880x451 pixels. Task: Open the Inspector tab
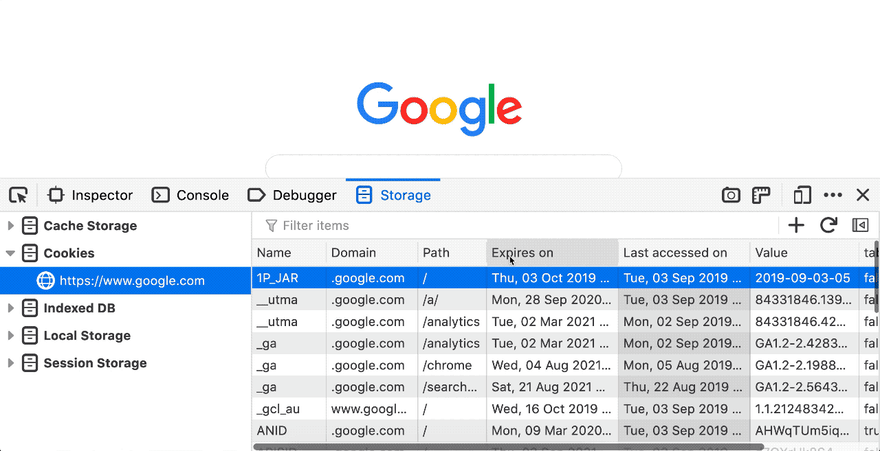[x=90, y=195]
